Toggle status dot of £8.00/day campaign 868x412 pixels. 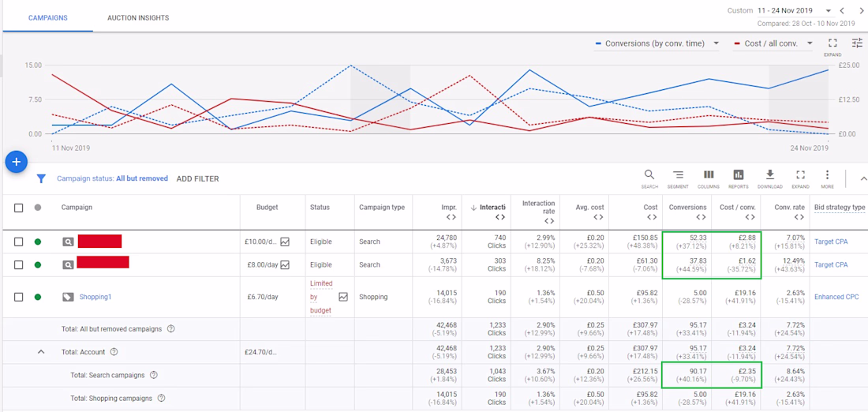(x=38, y=264)
